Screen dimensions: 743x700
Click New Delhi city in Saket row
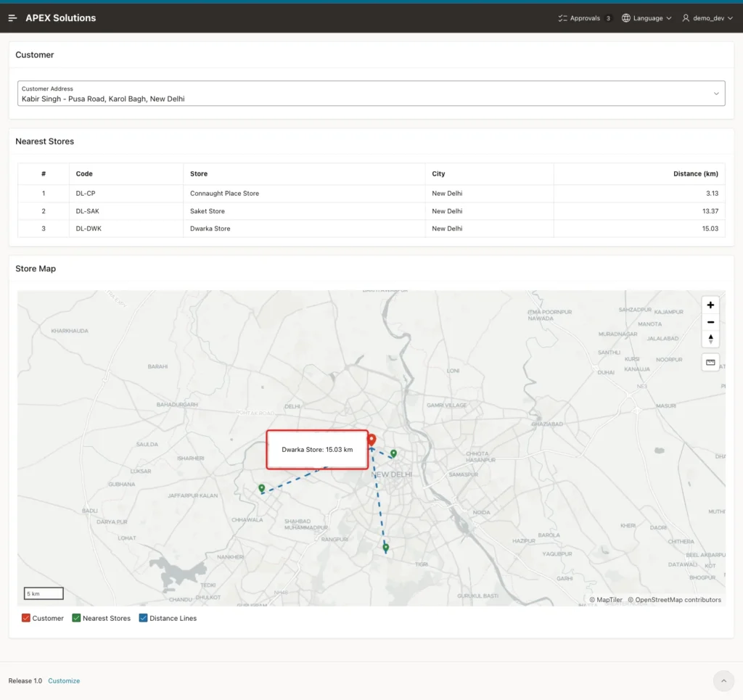tap(447, 211)
